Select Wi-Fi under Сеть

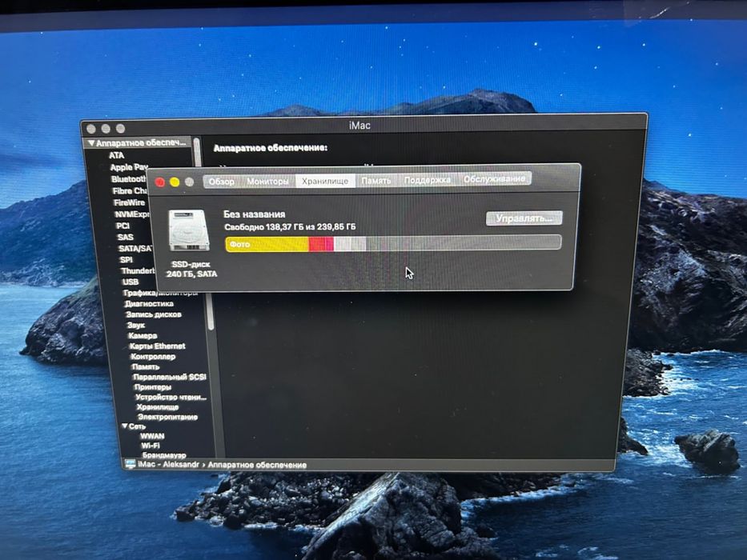(150, 446)
